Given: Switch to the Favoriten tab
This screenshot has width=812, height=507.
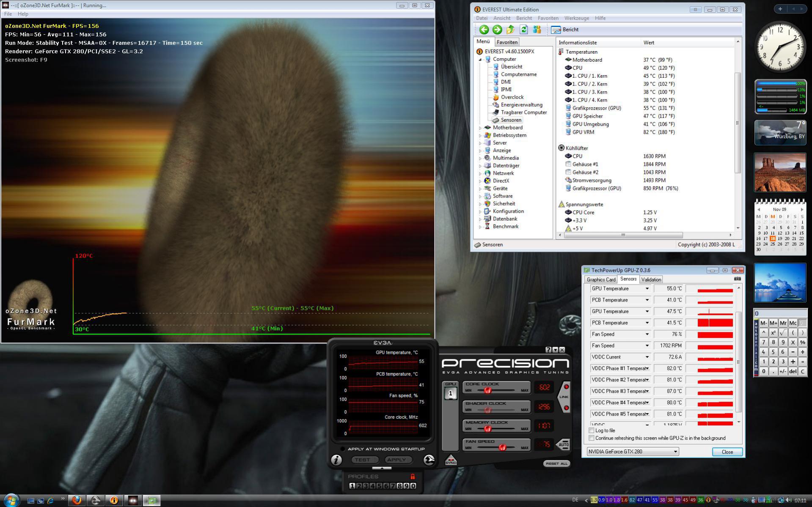Looking at the screenshot, I should coord(507,42).
